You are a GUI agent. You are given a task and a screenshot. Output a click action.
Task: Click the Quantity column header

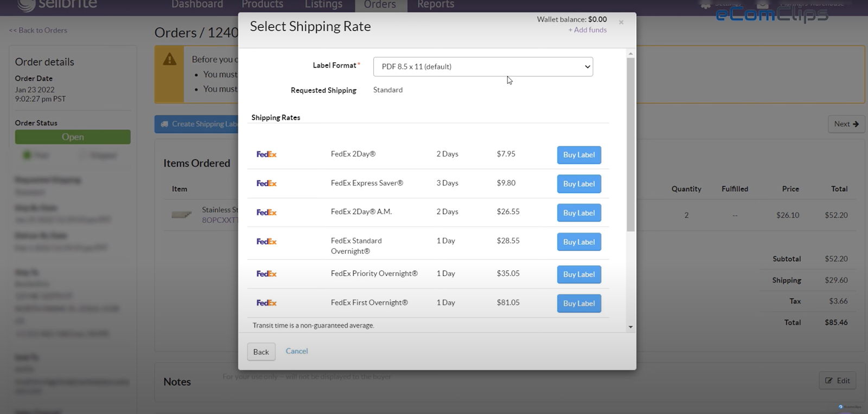coord(686,189)
